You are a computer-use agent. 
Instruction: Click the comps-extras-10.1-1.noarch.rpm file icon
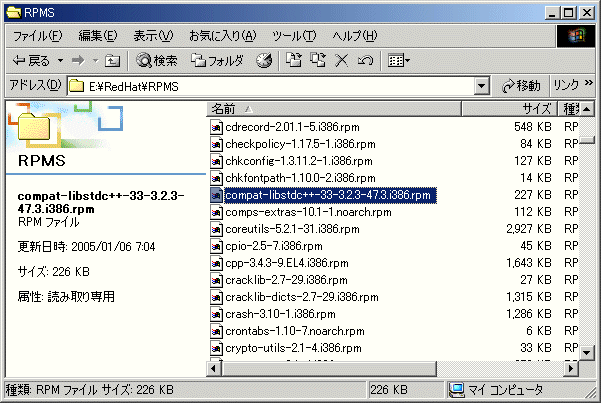click(x=216, y=212)
